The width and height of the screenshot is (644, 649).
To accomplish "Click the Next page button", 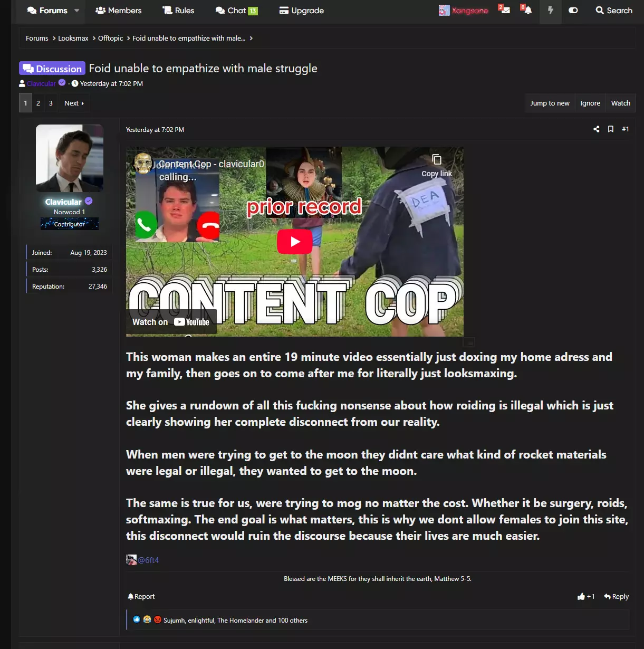I will pyautogui.click(x=74, y=103).
